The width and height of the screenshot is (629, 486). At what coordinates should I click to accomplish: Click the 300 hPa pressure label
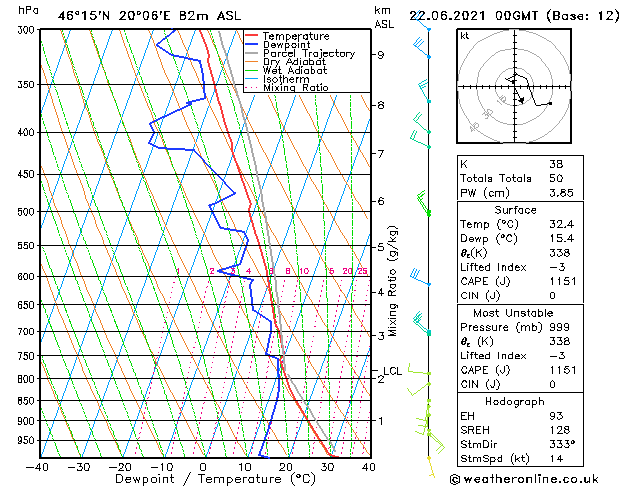coord(28,30)
